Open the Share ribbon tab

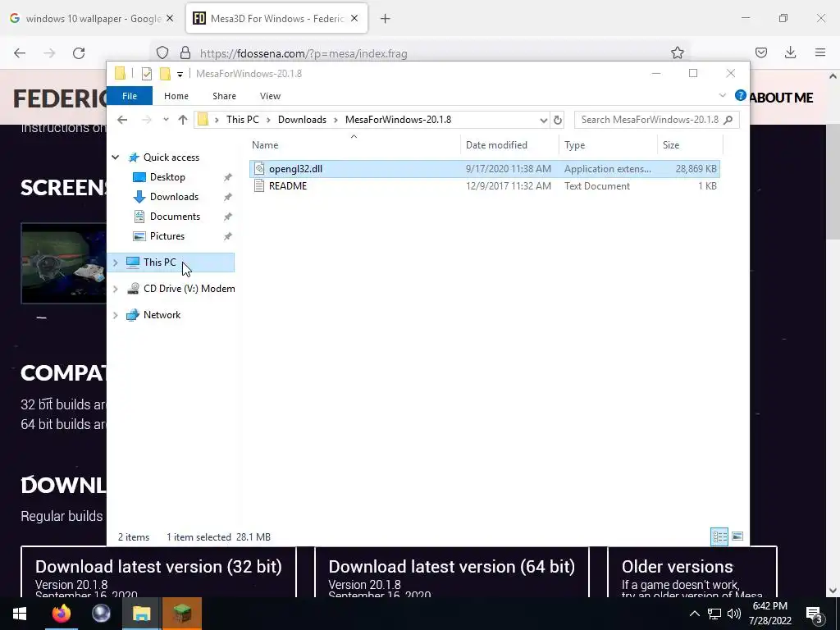224,96
